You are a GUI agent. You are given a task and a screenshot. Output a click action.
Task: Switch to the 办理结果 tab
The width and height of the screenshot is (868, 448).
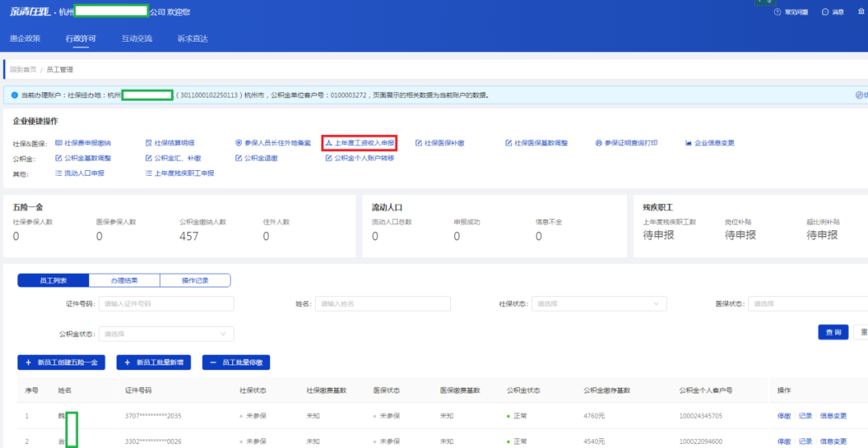[x=124, y=280]
